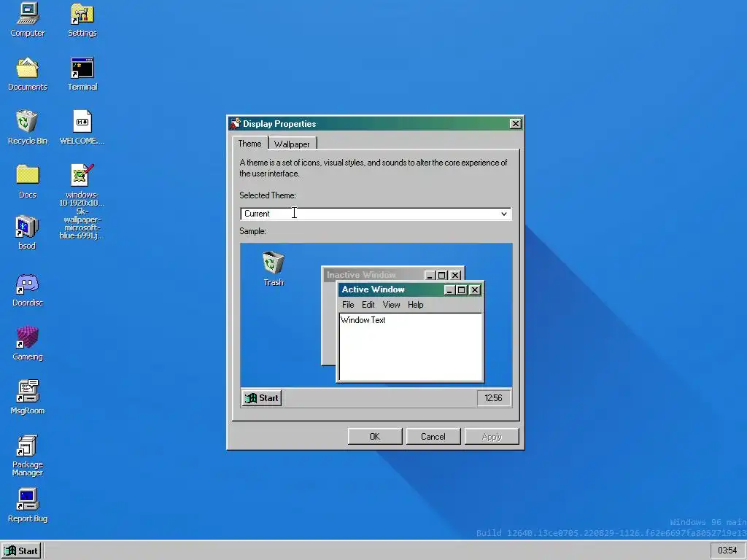Open the Selected Theme dropdown arrow
Image resolution: width=747 pixels, height=560 pixels.
click(x=503, y=214)
